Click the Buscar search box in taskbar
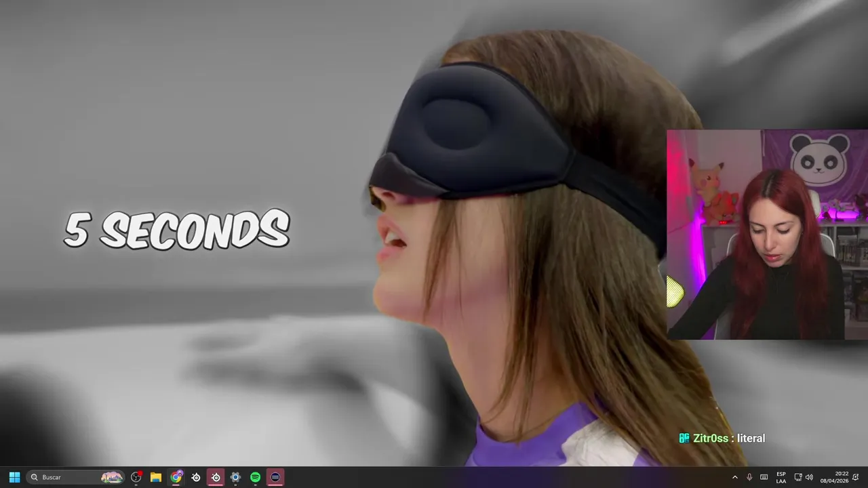 tap(76, 477)
